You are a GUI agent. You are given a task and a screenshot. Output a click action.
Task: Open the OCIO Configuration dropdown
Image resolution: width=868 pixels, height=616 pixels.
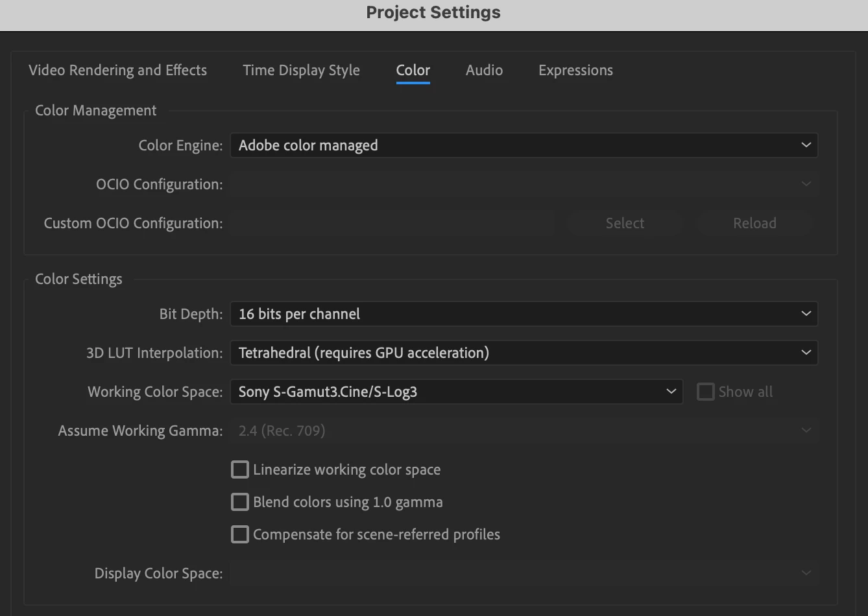tap(523, 184)
